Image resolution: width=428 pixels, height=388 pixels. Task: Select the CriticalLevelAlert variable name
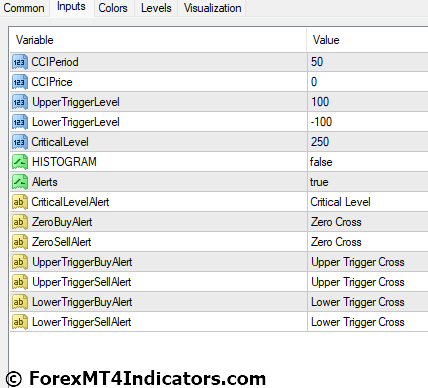coord(70,202)
